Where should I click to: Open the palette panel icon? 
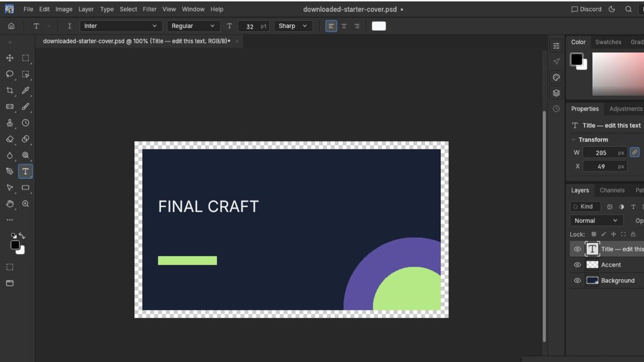pyautogui.click(x=556, y=77)
